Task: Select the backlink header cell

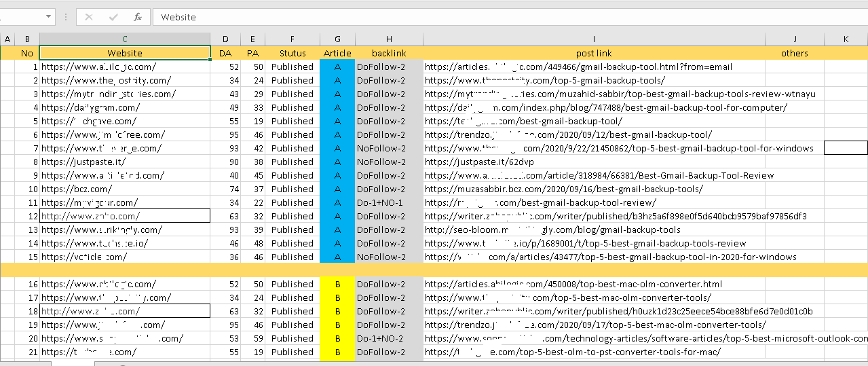Action: pyautogui.click(x=389, y=53)
